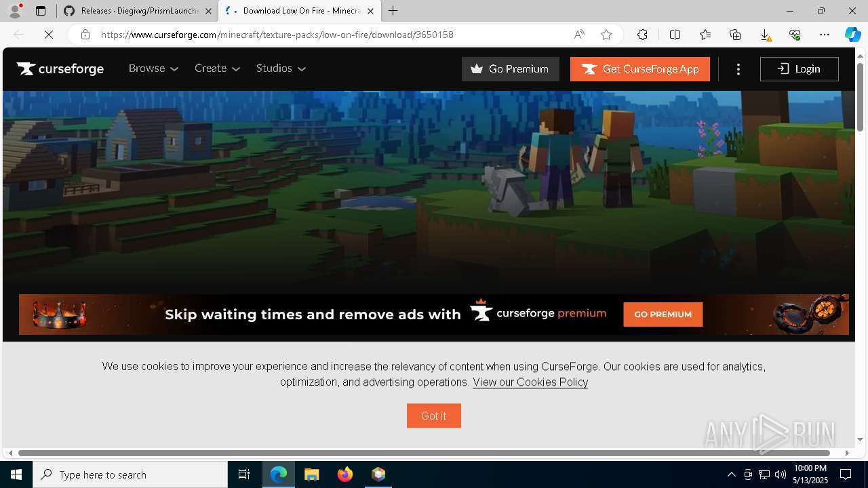Click the Go Premium header button

[x=511, y=69]
